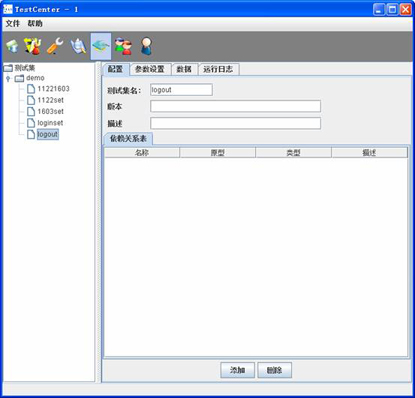Screen dimensions: 415x398
Task: Open the 帮助 menu
Action: (x=35, y=24)
